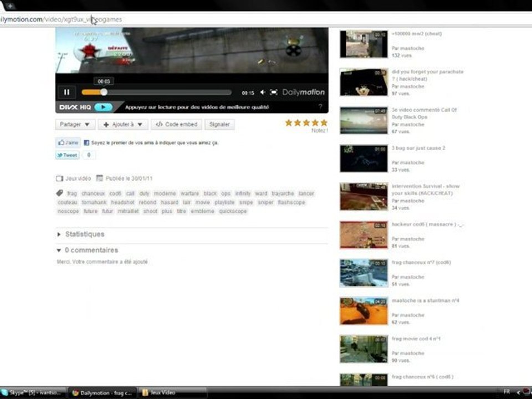Select the Dailymotion Chrome taskbar button
The image size is (532, 399).
[x=103, y=393]
